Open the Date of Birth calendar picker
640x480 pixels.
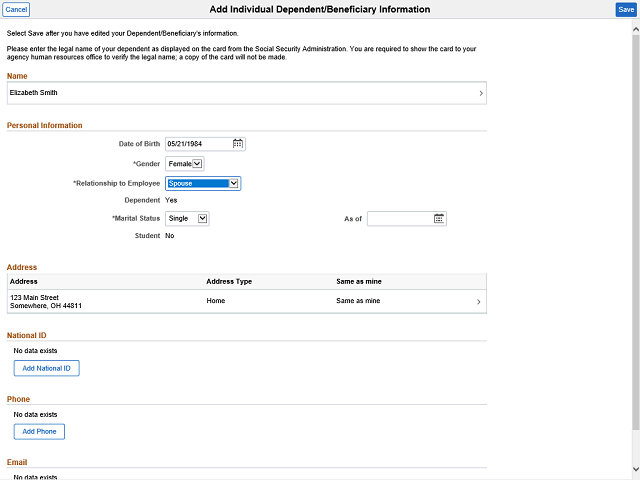click(238, 144)
